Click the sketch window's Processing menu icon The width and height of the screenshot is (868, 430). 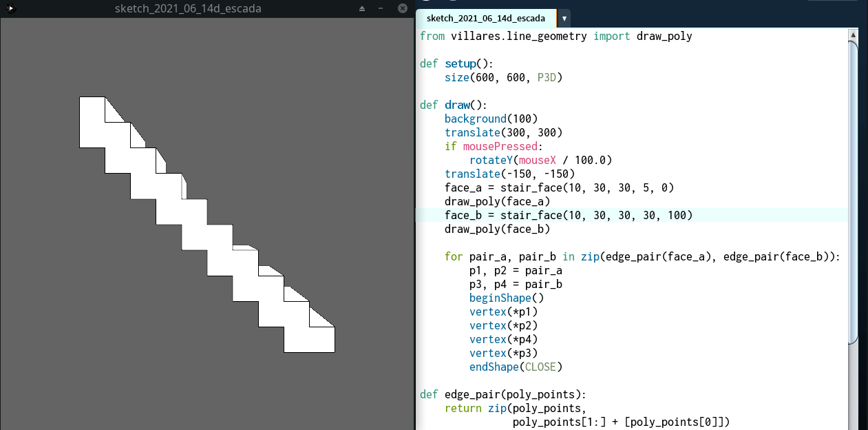10,8
